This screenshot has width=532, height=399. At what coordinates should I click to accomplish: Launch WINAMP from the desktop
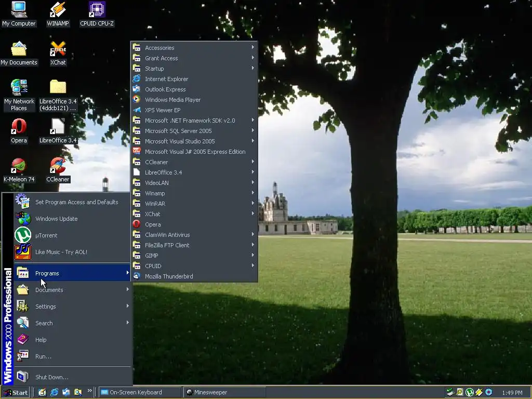coord(58,14)
